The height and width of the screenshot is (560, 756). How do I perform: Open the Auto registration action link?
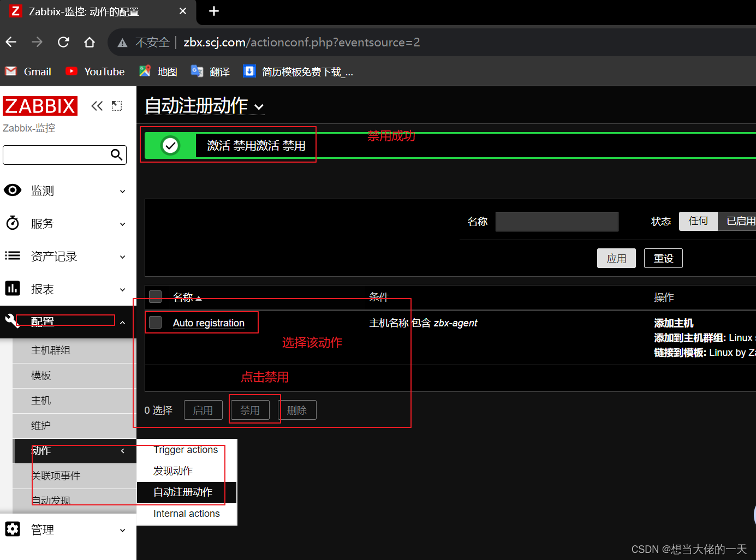(x=209, y=323)
